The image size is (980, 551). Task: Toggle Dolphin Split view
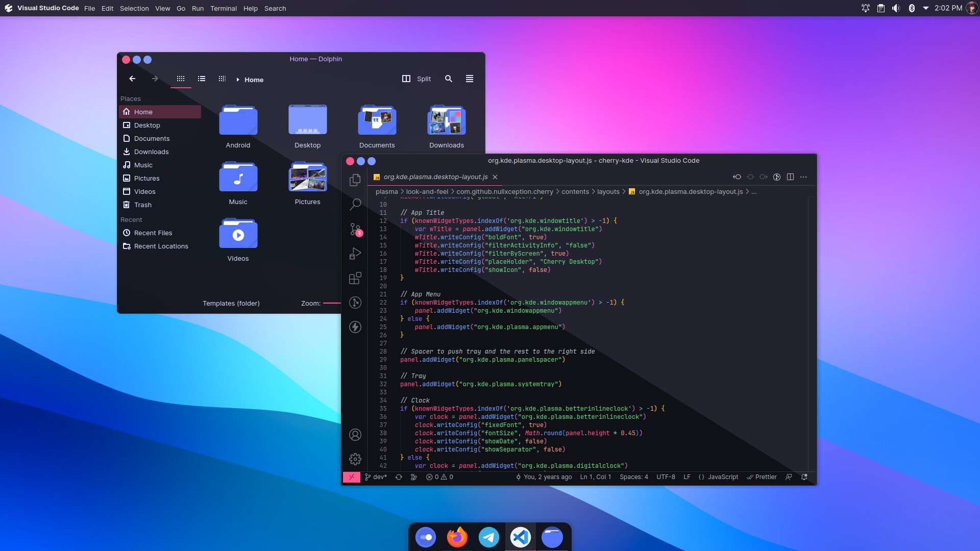(417, 79)
